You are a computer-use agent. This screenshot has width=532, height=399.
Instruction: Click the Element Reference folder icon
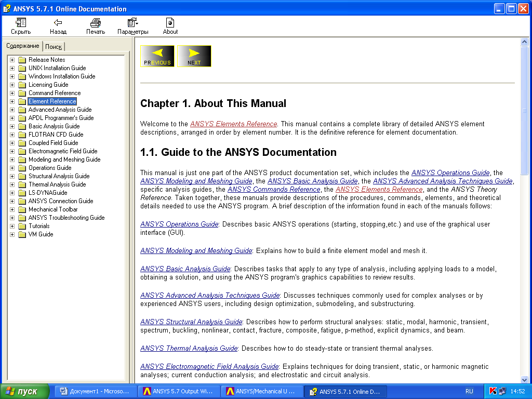point(22,101)
